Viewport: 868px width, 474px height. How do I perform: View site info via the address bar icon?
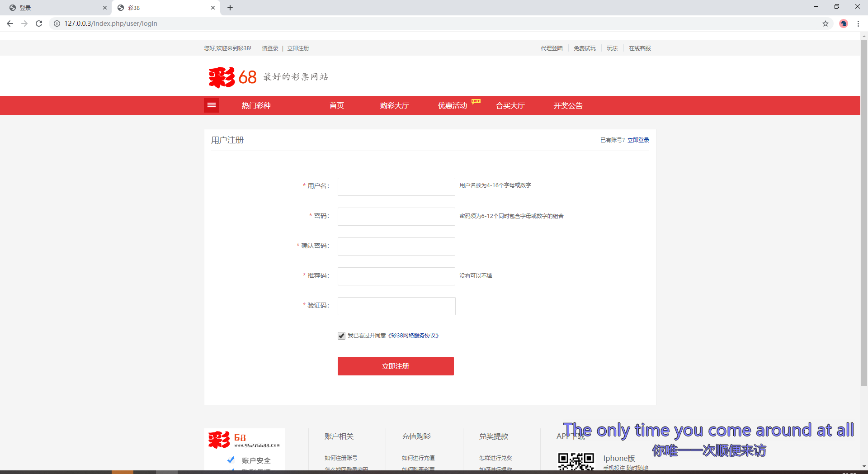tap(57, 24)
